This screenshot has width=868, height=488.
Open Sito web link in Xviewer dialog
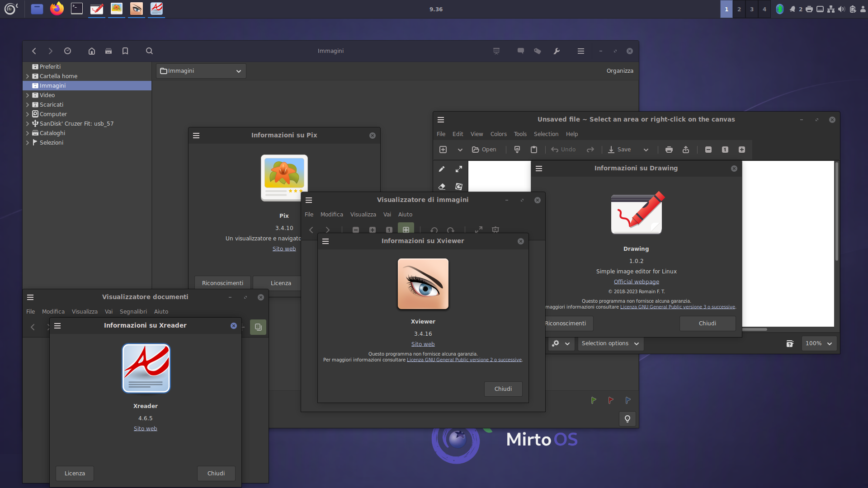(x=423, y=344)
